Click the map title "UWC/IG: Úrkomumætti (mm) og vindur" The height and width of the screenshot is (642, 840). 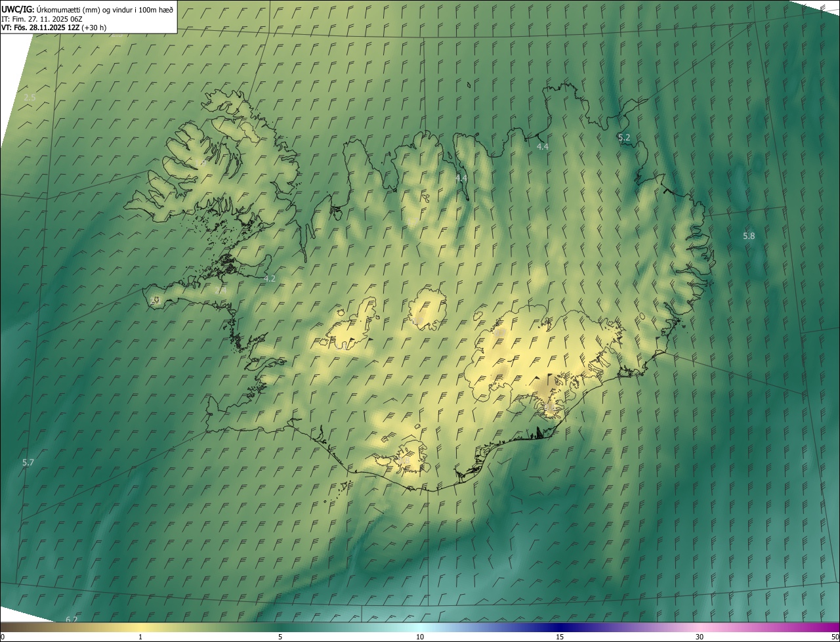click(x=87, y=9)
